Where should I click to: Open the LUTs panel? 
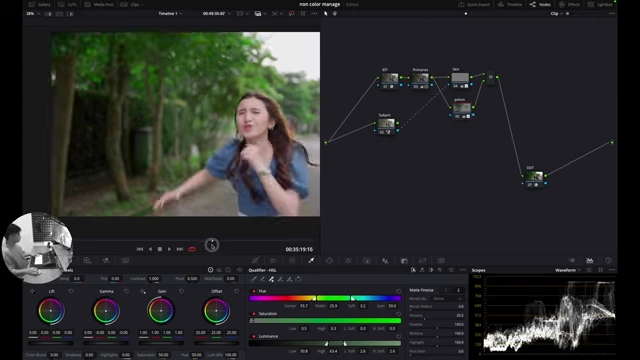(x=68, y=4)
